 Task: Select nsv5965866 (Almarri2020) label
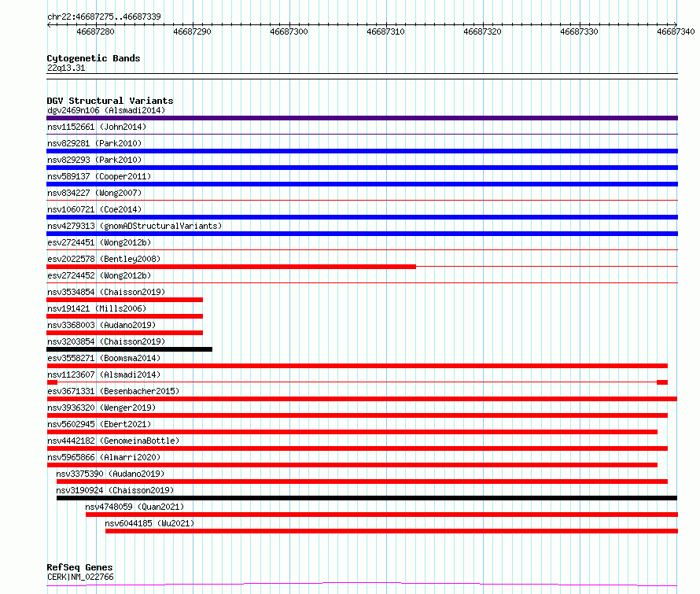click(x=104, y=457)
